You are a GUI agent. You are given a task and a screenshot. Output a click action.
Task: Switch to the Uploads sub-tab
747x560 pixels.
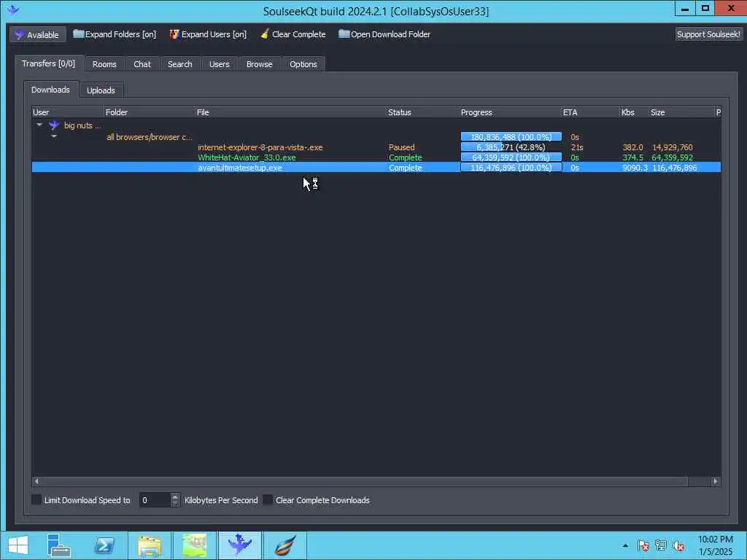click(x=101, y=90)
